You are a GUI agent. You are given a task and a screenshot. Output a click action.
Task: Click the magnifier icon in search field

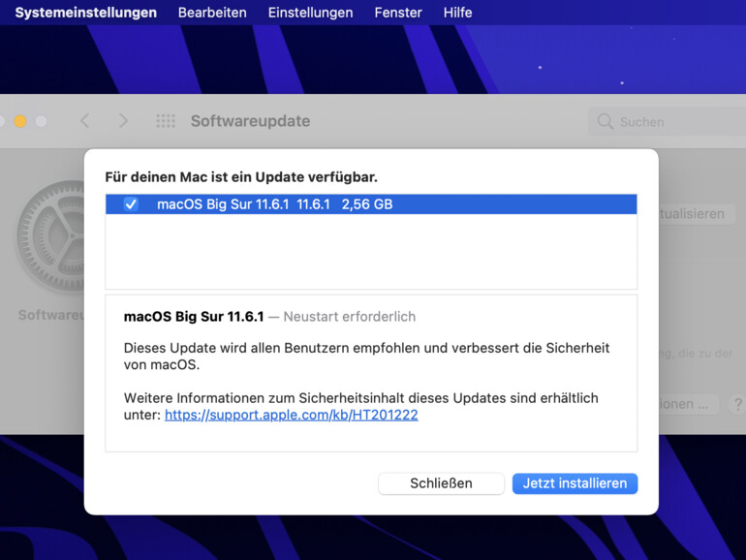(605, 121)
